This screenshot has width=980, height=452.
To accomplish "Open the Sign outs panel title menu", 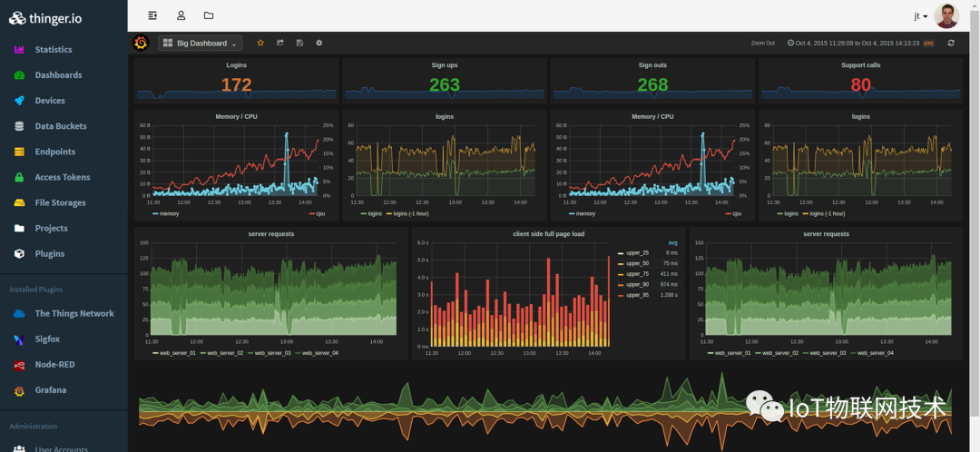I will click(652, 65).
